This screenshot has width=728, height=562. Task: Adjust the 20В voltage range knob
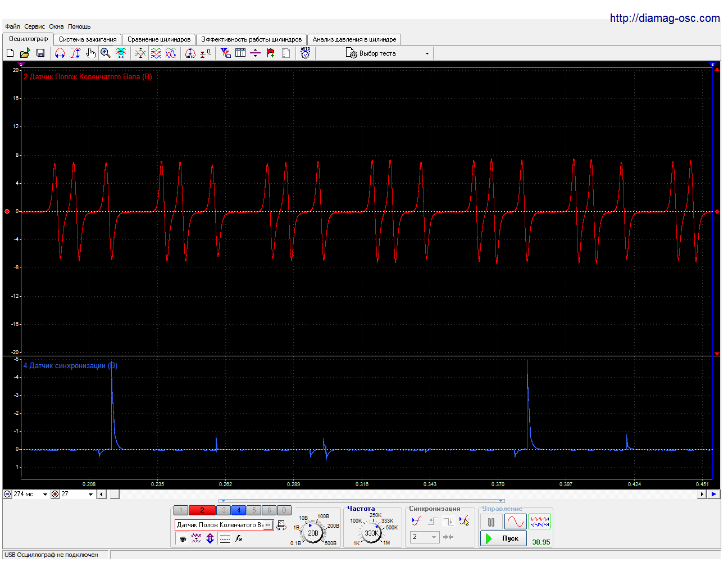click(x=313, y=533)
